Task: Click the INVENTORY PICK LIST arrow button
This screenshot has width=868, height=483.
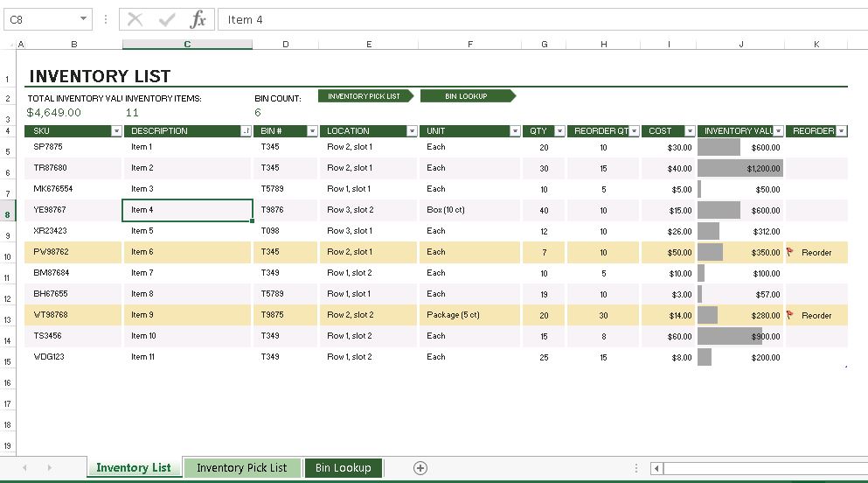Action: 365,96
